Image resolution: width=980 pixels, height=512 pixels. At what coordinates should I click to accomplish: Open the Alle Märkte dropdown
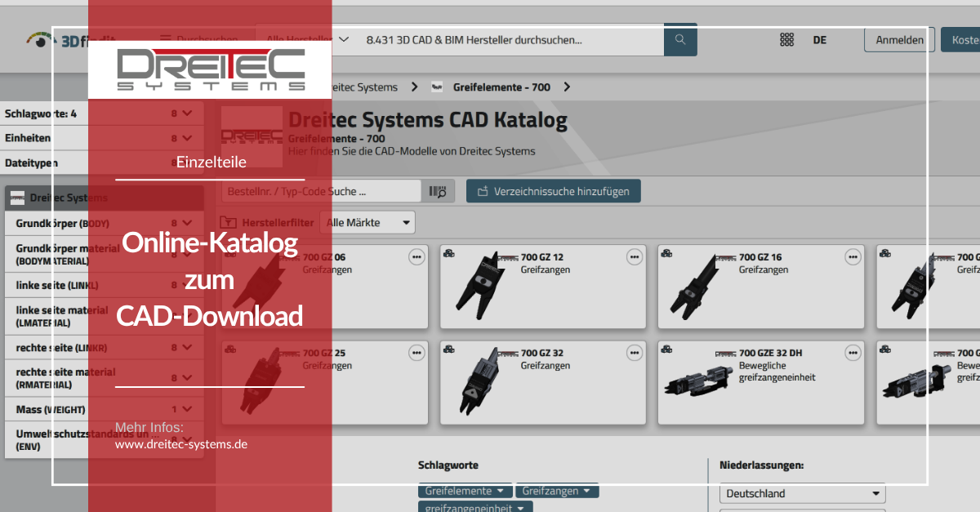point(367,221)
